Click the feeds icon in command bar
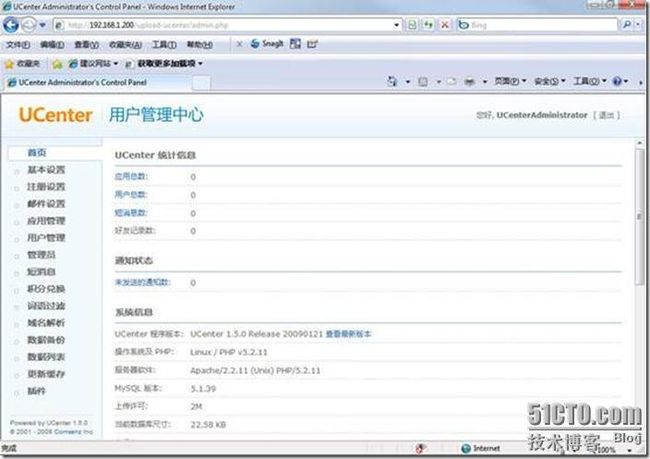This screenshot has height=459, width=650. tap(423, 81)
